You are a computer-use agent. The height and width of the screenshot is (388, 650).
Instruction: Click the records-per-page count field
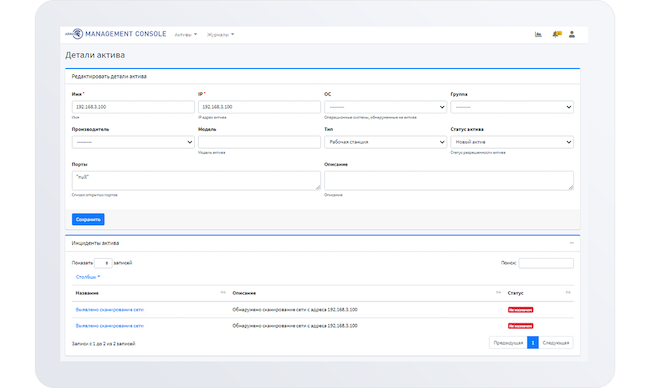103,263
